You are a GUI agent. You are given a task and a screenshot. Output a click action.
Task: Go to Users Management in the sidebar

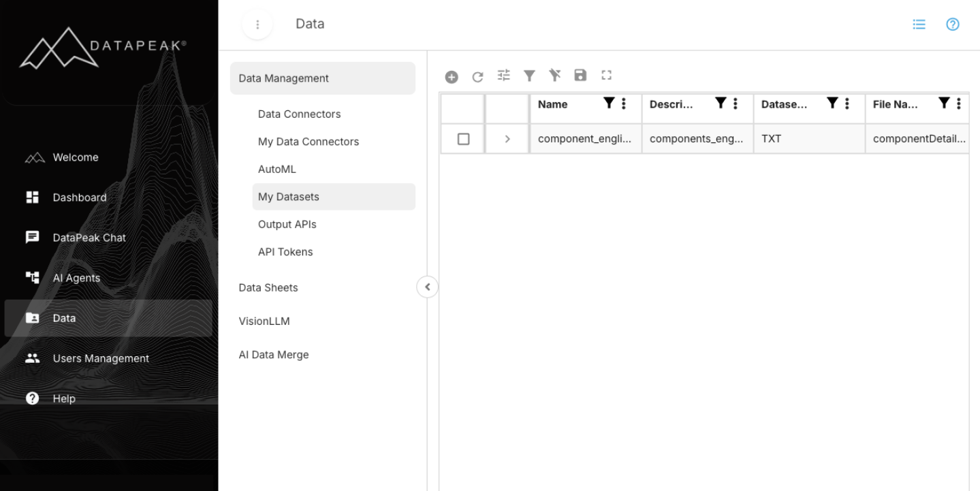(x=101, y=358)
